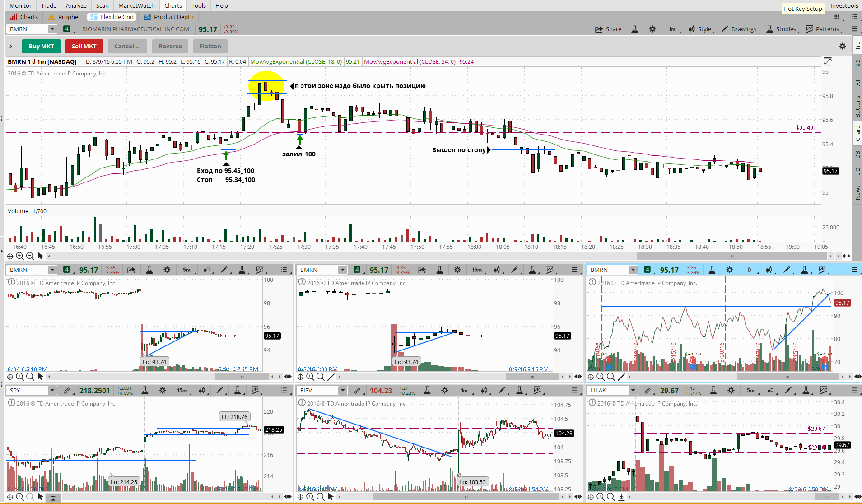Image resolution: width=862 pixels, height=504 pixels.
Task: Click the symbol link icon in SPY chart
Action: click(x=67, y=390)
